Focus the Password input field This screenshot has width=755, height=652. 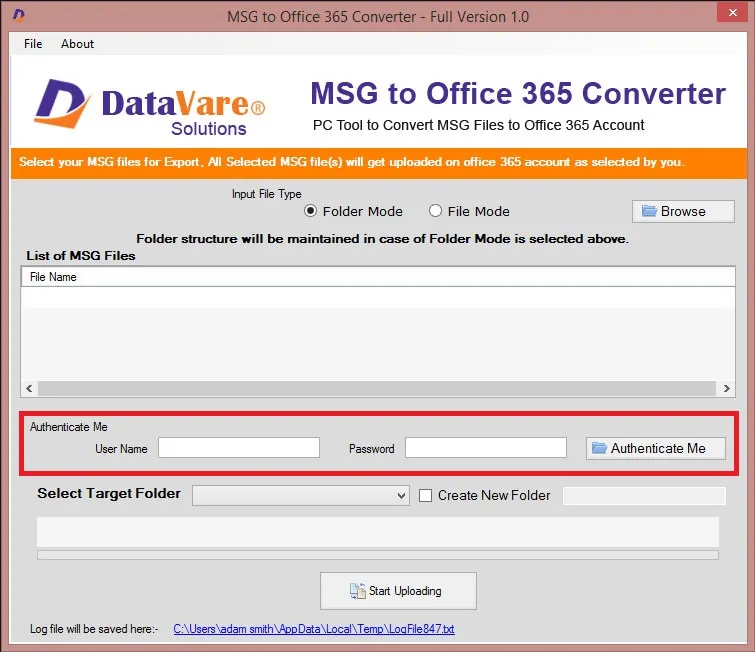coord(486,448)
